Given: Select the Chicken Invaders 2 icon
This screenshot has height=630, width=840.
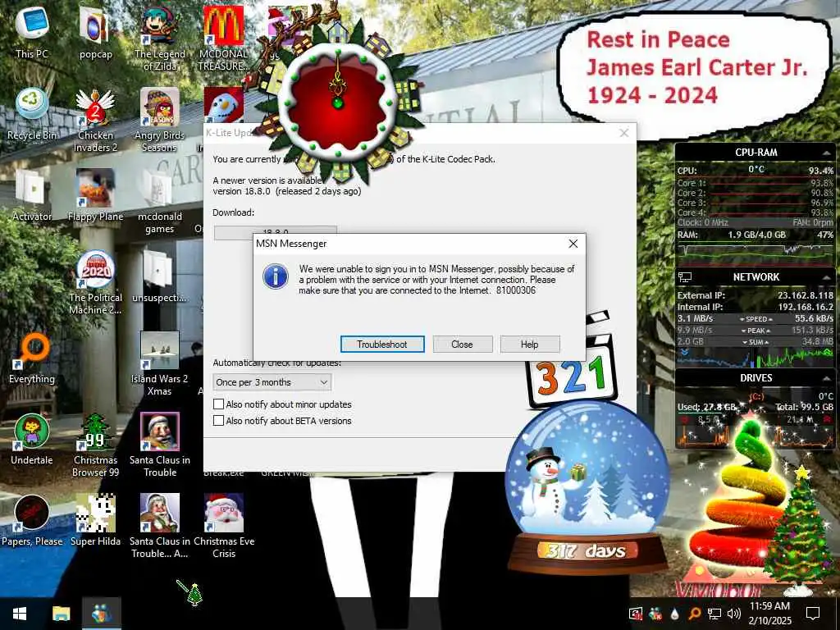Looking at the screenshot, I should click(x=95, y=120).
